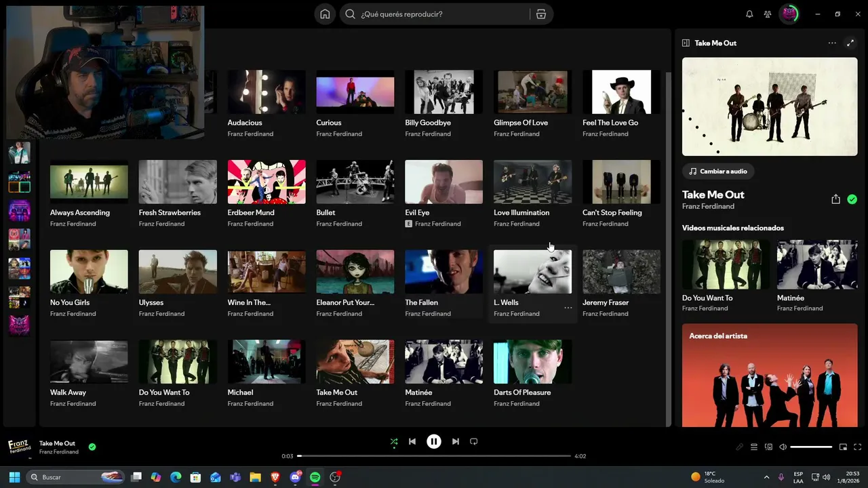Viewport: 868px width, 488px height.
Task: Click the Acerca del artista card
Action: [x=770, y=375]
